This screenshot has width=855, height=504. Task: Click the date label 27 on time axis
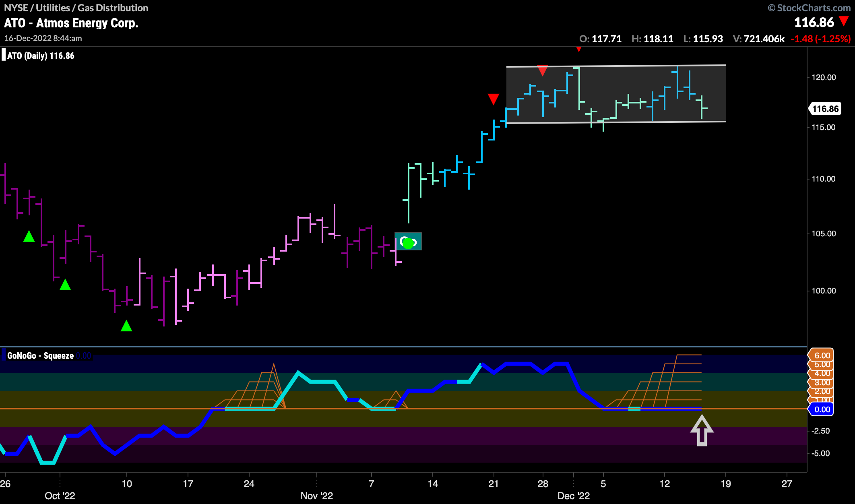tap(787, 483)
